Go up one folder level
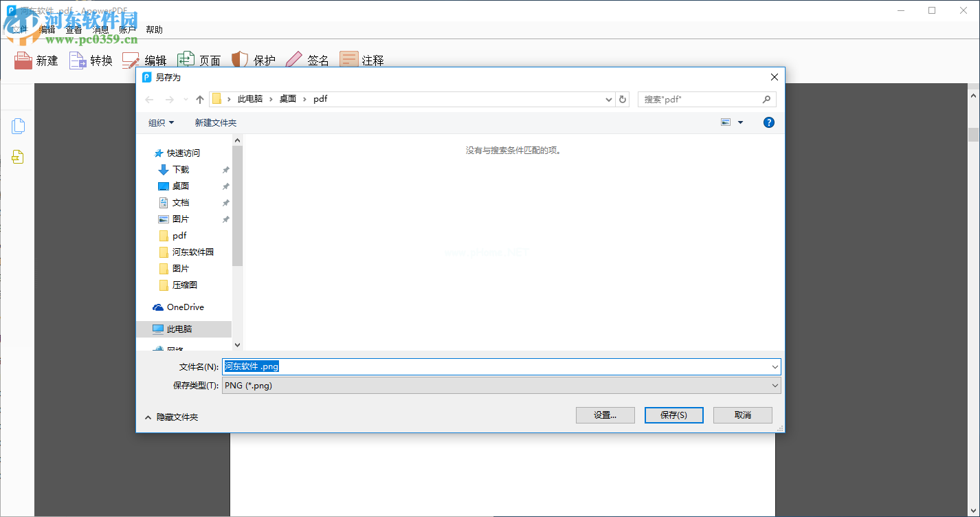 (x=200, y=100)
